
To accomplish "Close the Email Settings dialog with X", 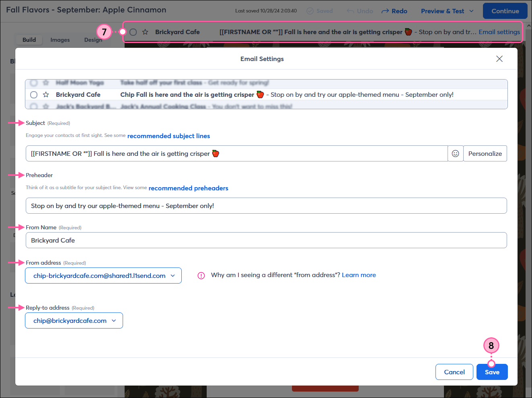I will tap(499, 59).
